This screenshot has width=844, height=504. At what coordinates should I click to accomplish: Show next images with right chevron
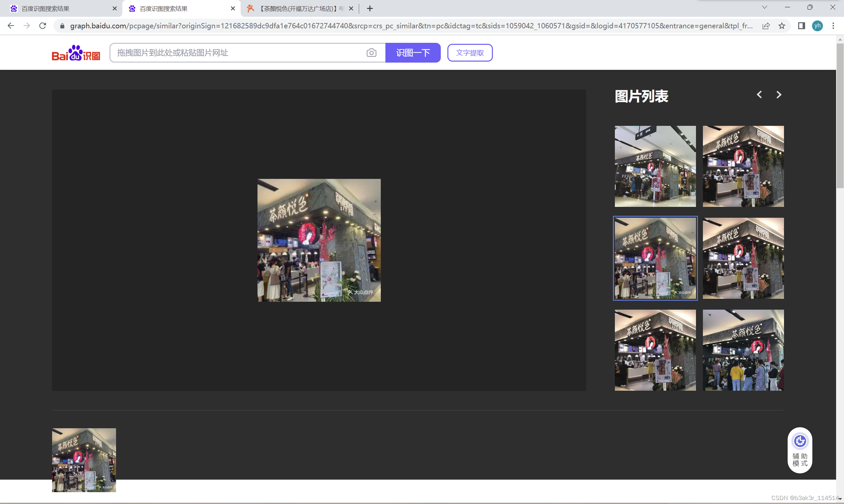779,95
